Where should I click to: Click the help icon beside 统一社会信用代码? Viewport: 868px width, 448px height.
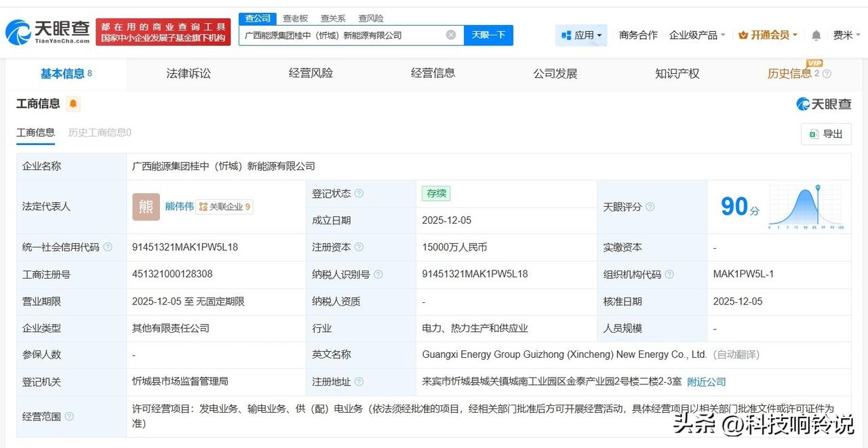tap(108, 247)
